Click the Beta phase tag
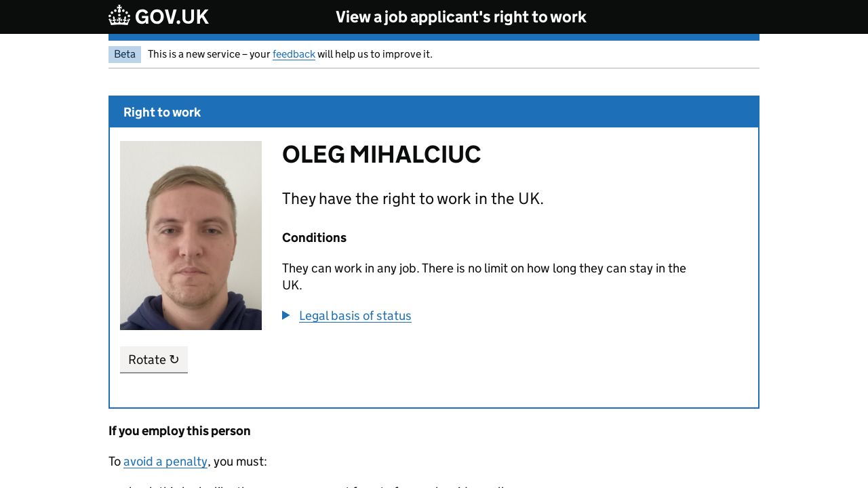Image resolution: width=868 pixels, height=488 pixels. (x=125, y=54)
